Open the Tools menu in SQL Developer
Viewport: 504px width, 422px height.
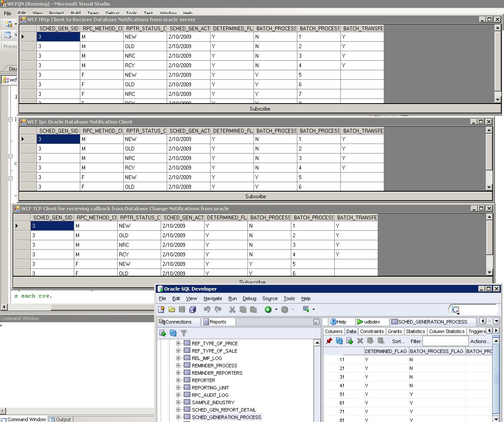coord(289,298)
